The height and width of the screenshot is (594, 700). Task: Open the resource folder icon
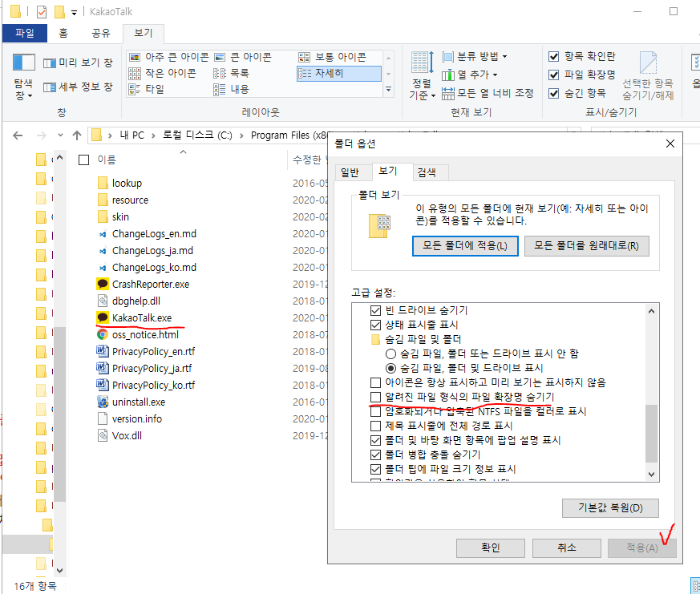103,200
